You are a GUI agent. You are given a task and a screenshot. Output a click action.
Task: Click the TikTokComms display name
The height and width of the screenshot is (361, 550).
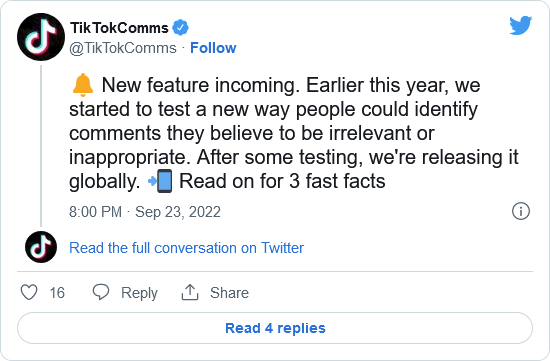119,28
